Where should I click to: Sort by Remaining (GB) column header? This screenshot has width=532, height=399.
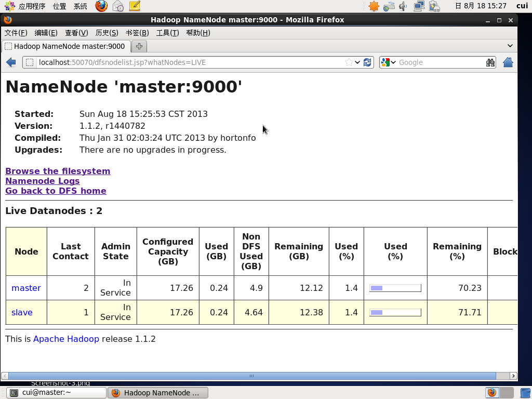point(299,251)
